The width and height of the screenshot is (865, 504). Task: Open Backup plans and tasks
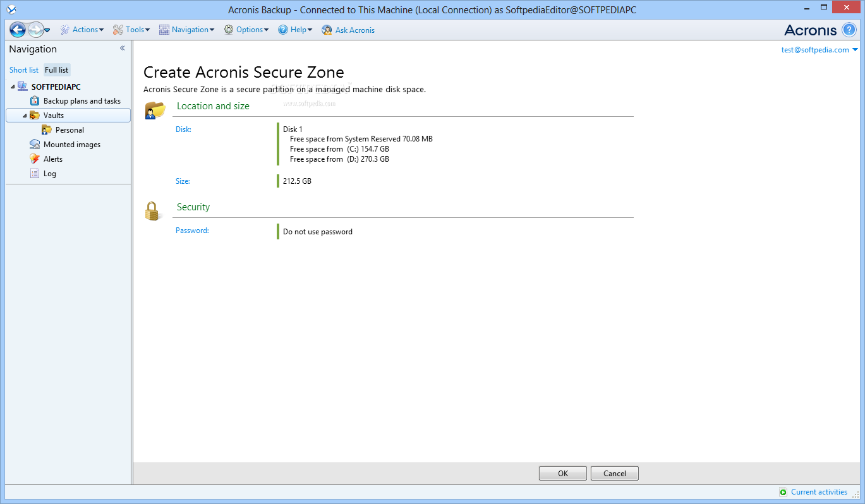pos(82,101)
